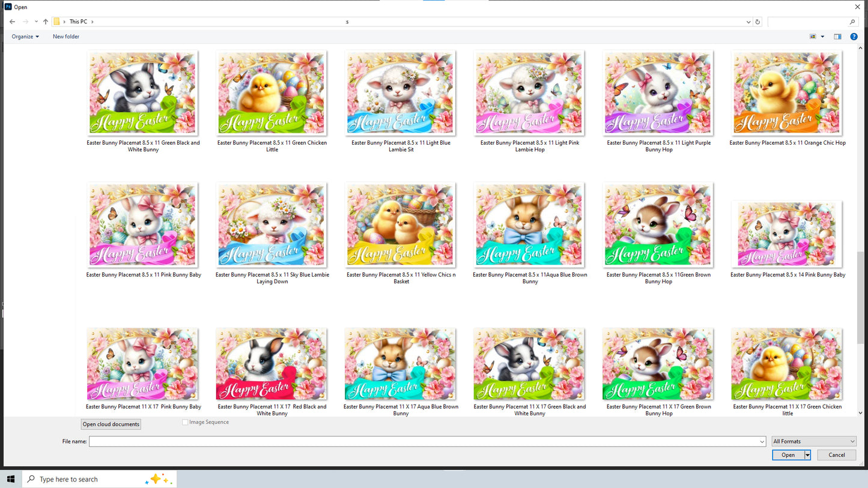
Task: Click the File name input field
Action: [x=426, y=441]
